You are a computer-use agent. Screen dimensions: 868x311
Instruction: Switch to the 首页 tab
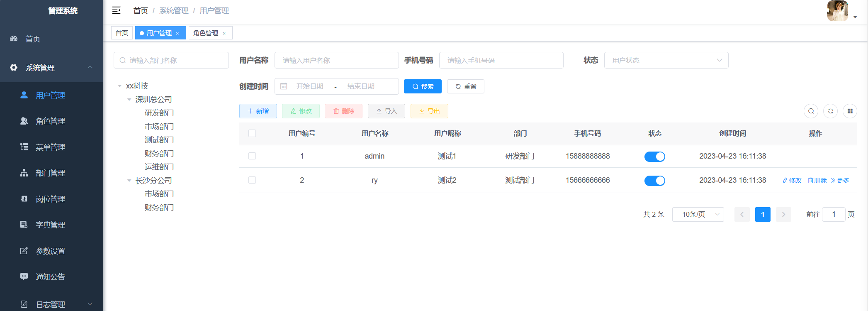(x=122, y=33)
